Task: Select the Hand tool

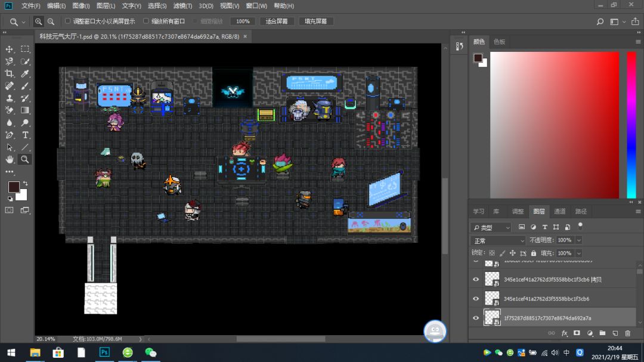Action: point(9,159)
